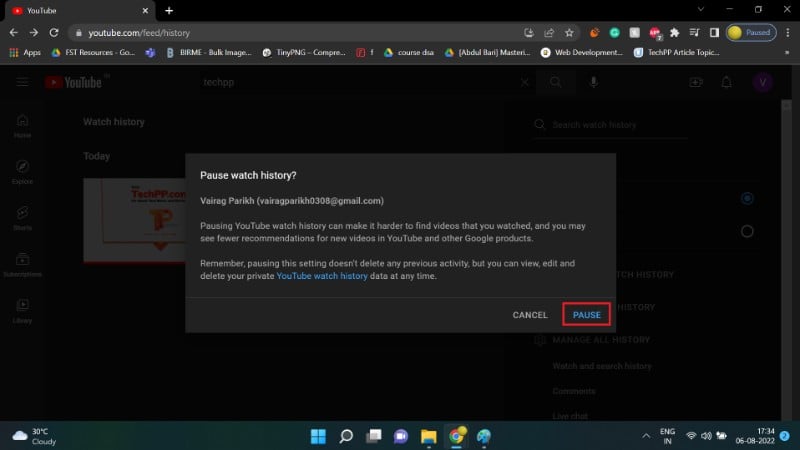
Task: Open Comments history link
Action: point(574,391)
